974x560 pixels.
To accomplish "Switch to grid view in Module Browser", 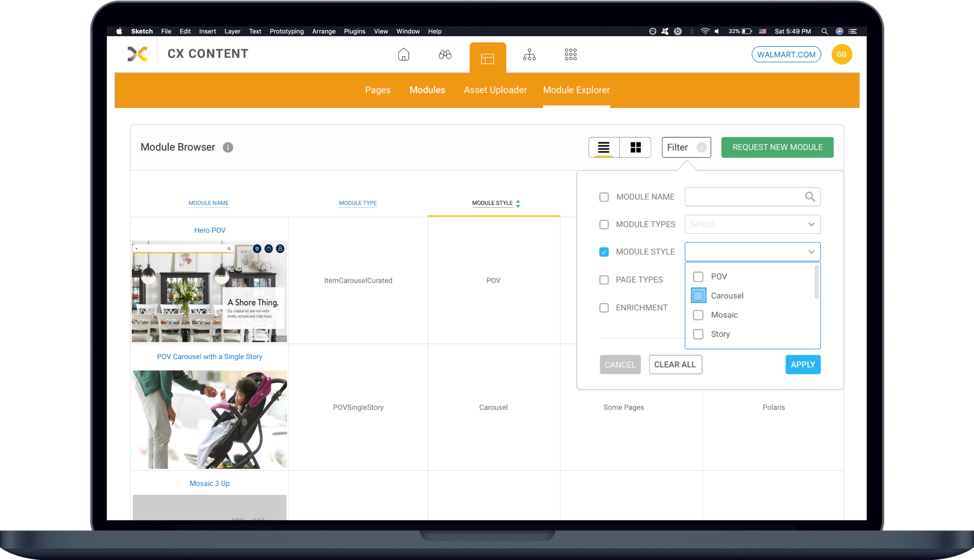I will coord(635,147).
